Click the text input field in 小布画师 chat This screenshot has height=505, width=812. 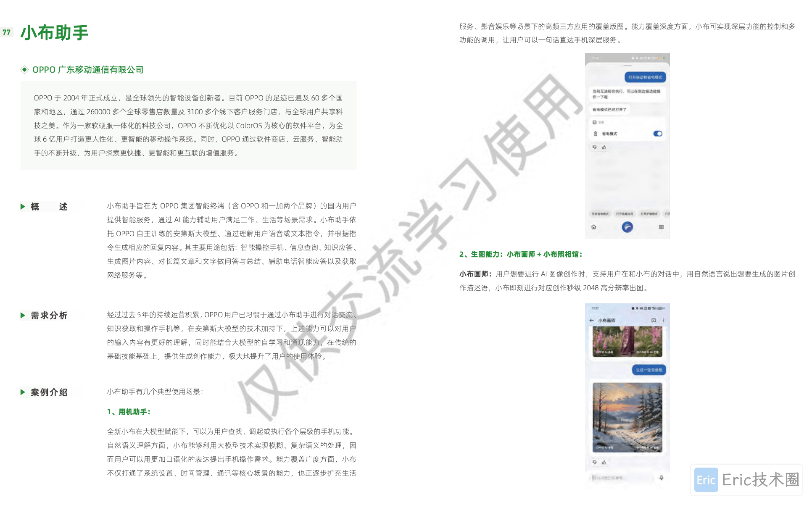point(622,478)
